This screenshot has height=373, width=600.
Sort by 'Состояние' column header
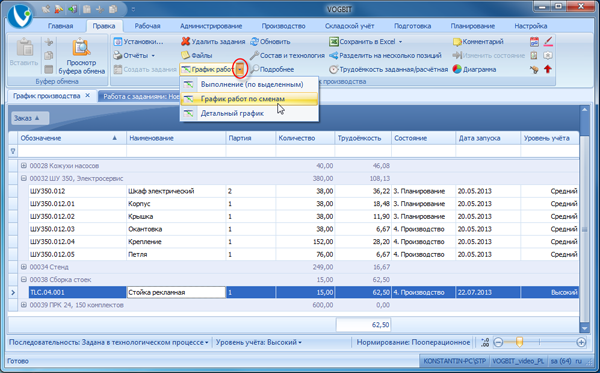424,138
